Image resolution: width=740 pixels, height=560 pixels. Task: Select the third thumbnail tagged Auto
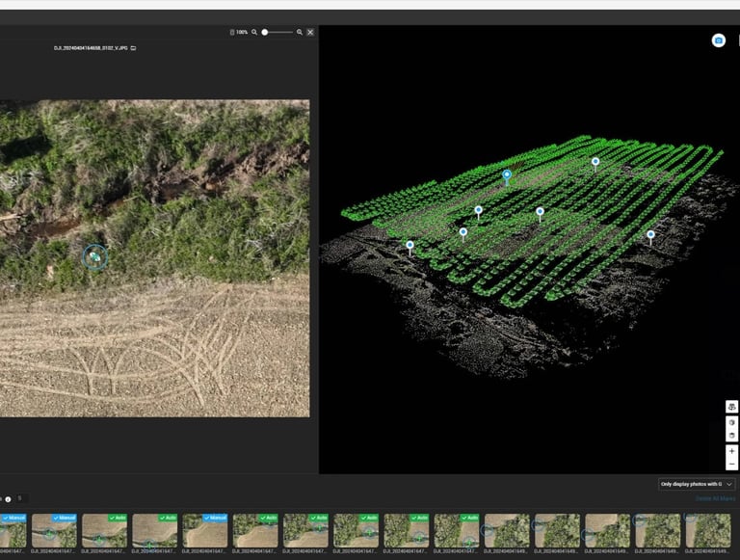(255, 531)
